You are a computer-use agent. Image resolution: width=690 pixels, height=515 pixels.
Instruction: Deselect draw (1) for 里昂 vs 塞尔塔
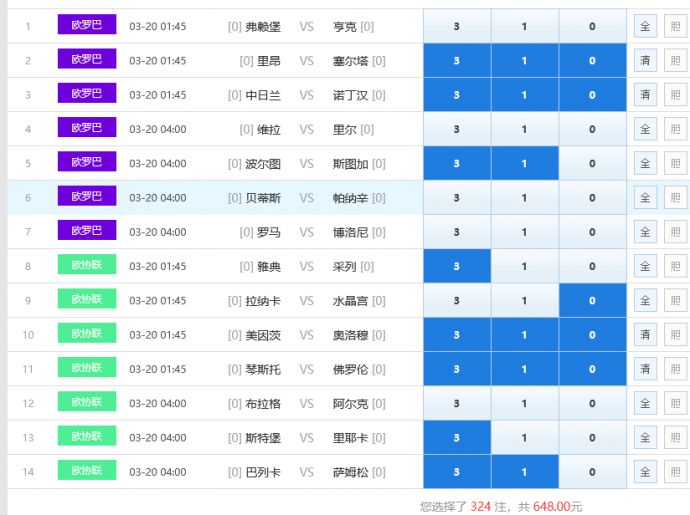point(524,61)
